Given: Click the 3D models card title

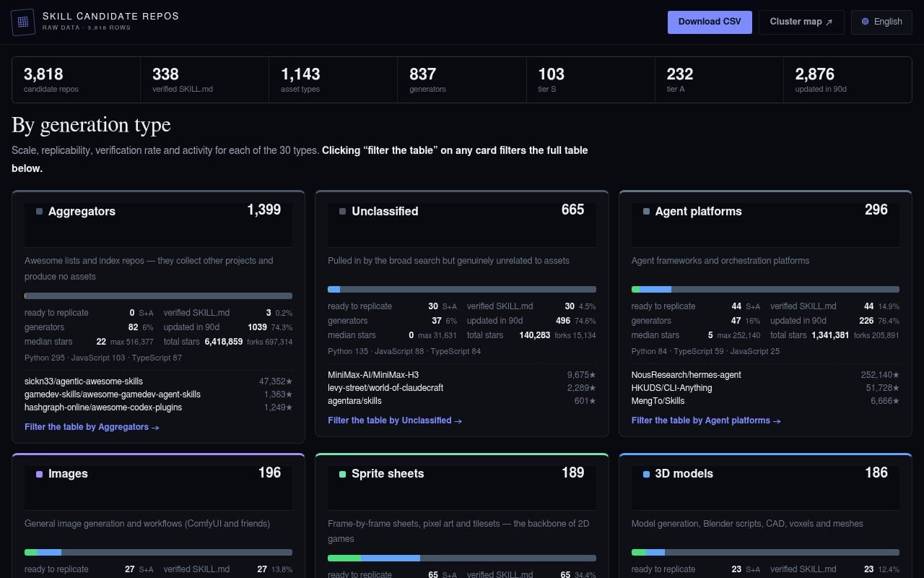Looking at the screenshot, I should (684, 474).
